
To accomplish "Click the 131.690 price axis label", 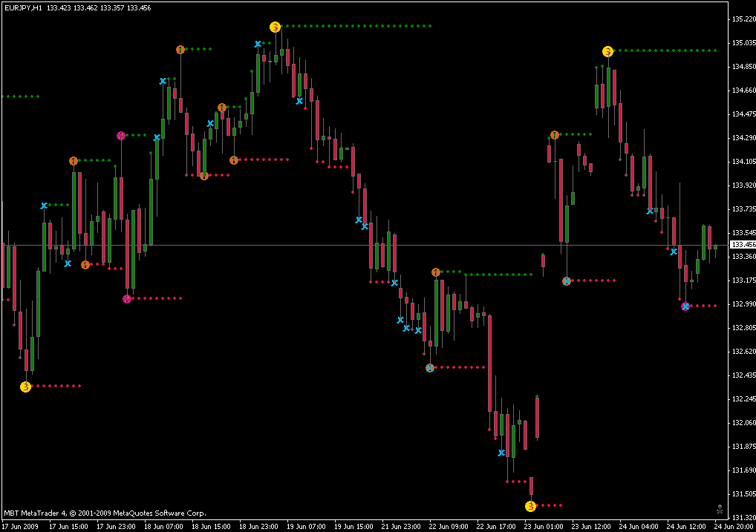I will tap(743, 470).
